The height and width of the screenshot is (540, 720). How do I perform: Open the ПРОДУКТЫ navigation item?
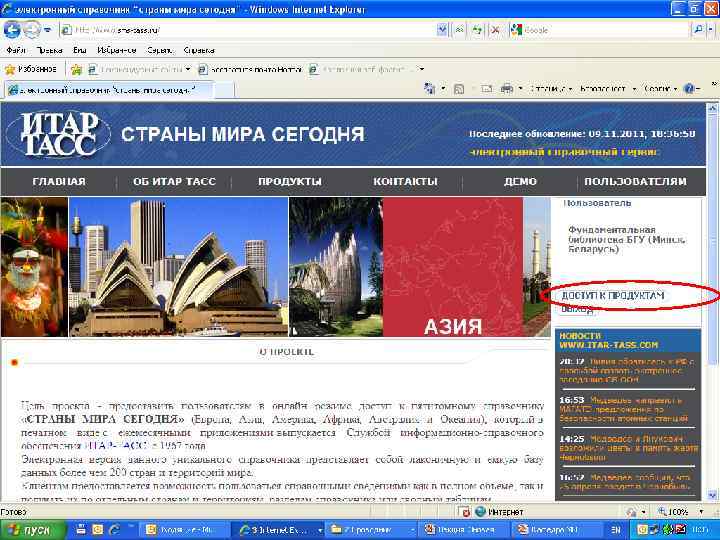pos(290,182)
